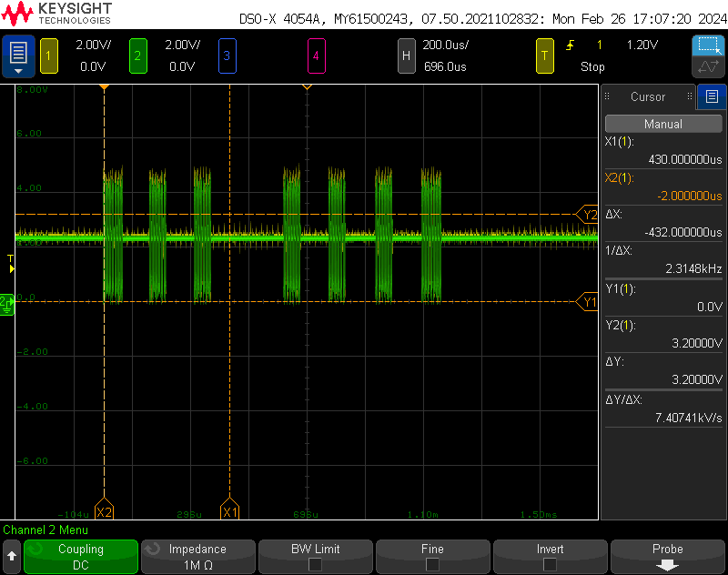Activate the zoom box selection tool
728x575 pixels.
pyautogui.click(x=709, y=45)
